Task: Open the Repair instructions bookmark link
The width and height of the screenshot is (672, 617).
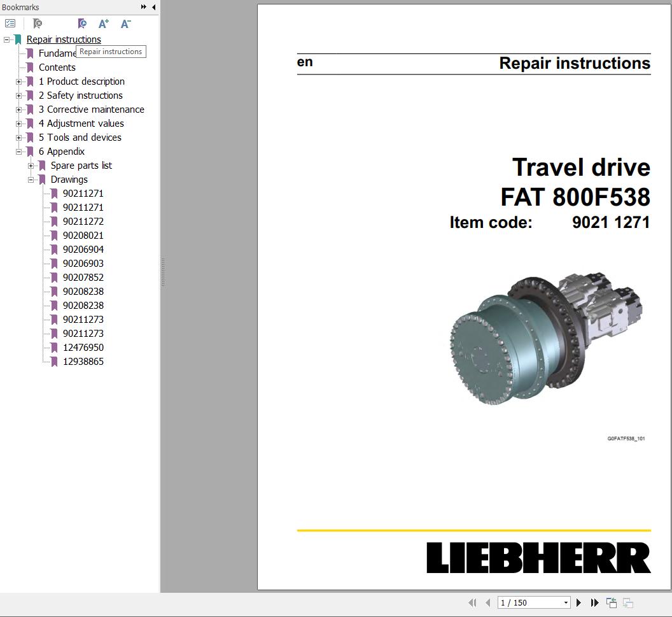Action: pyautogui.click(x=64, y=39)
